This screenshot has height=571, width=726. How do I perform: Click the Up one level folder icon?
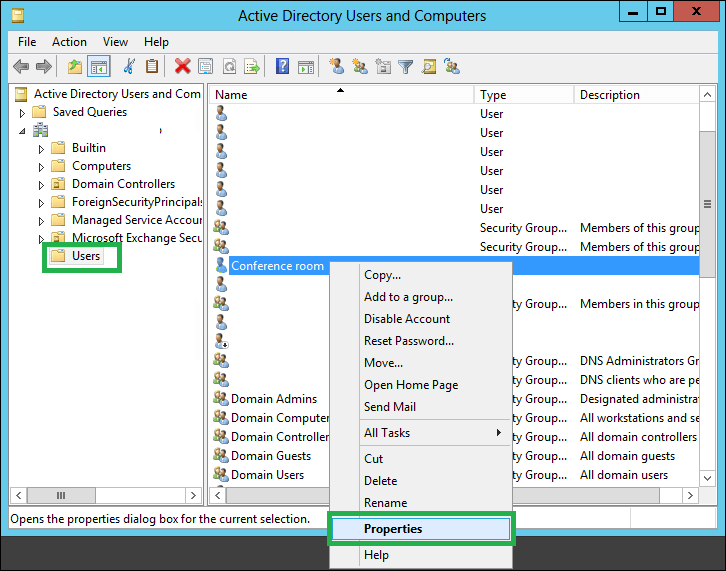[75, 67]
